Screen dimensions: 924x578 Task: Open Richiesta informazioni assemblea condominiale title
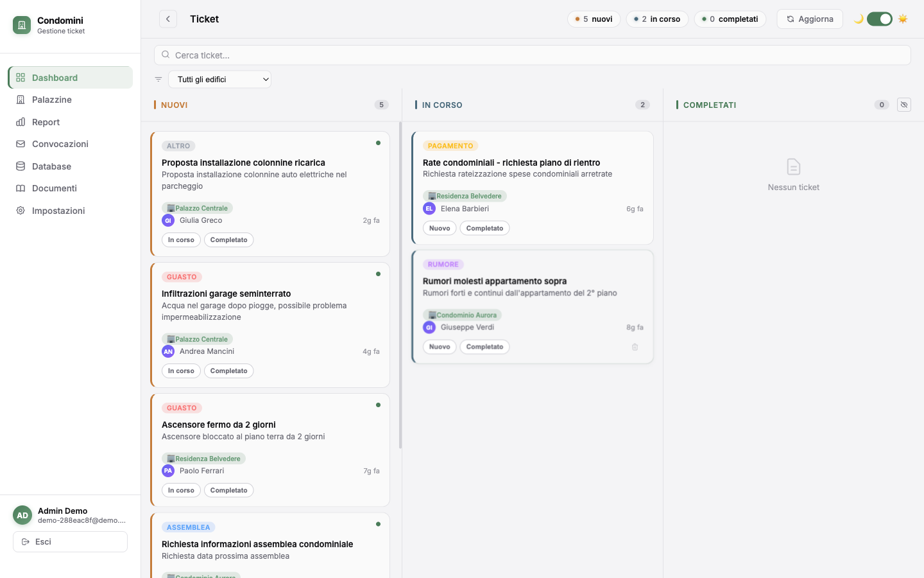click(257, 545)
